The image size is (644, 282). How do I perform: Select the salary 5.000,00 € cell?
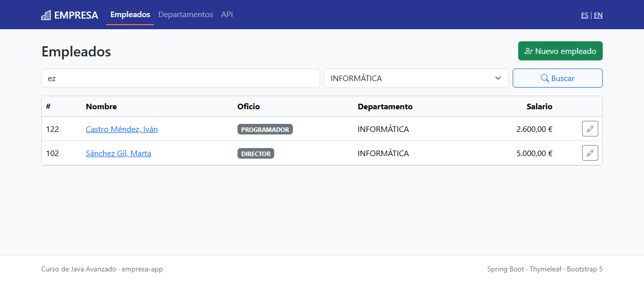(x=534, y=153)
